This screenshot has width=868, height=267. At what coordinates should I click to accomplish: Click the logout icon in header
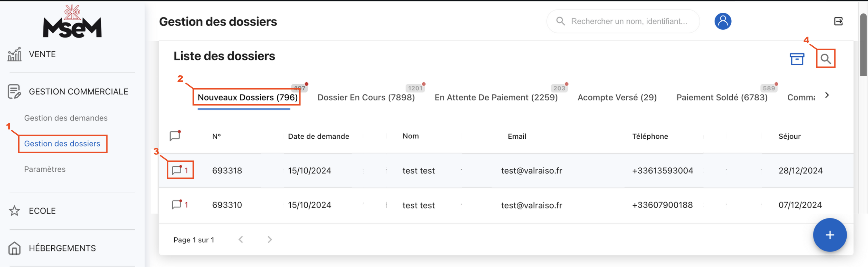coord(838,21)
